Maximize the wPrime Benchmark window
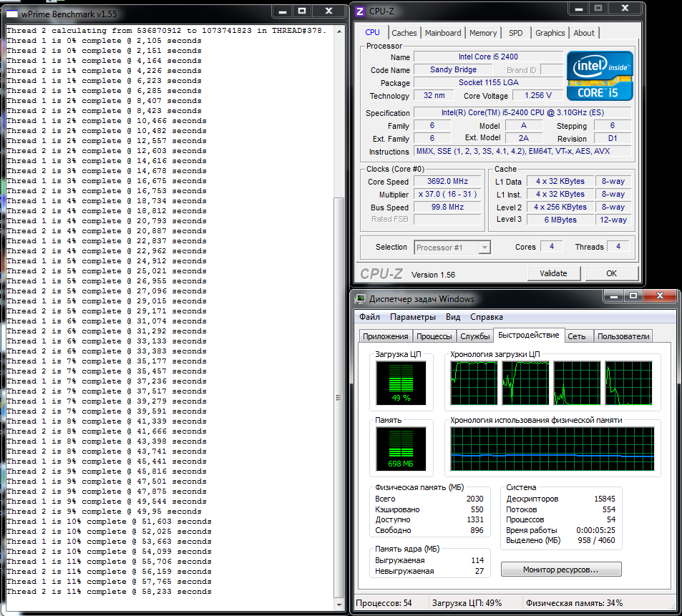Screen dimensions: 682x616 (x=302, y=11)
